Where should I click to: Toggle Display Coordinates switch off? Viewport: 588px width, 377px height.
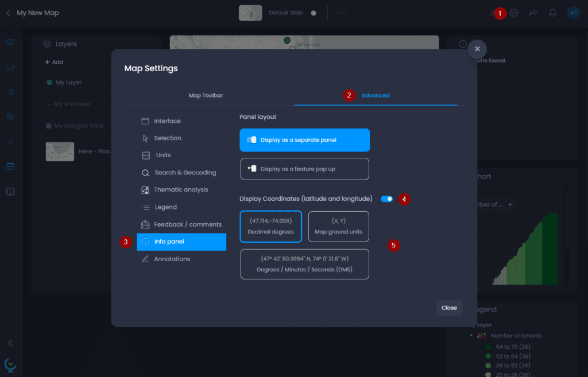386,199
